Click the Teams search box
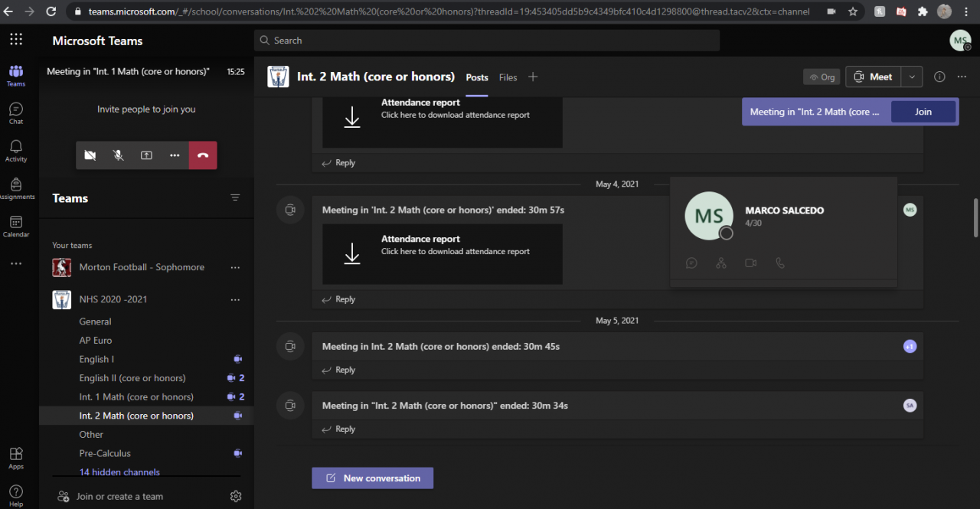 487,41
